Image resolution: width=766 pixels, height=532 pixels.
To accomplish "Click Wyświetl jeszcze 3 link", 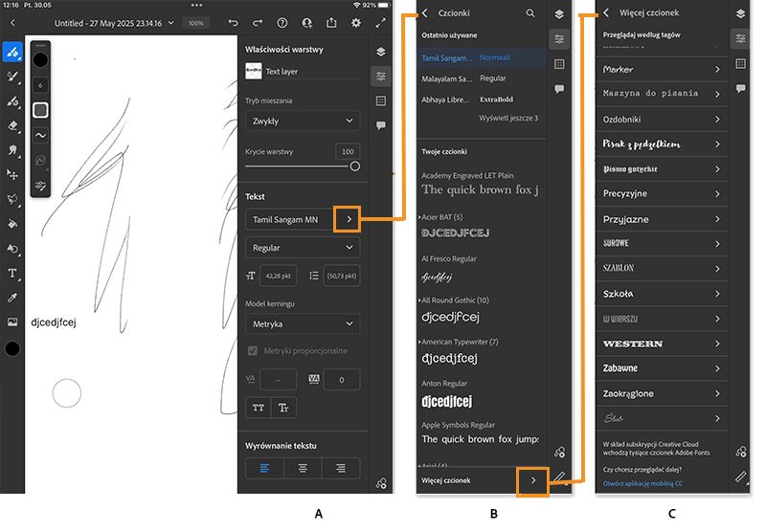I will pos(508,118).
